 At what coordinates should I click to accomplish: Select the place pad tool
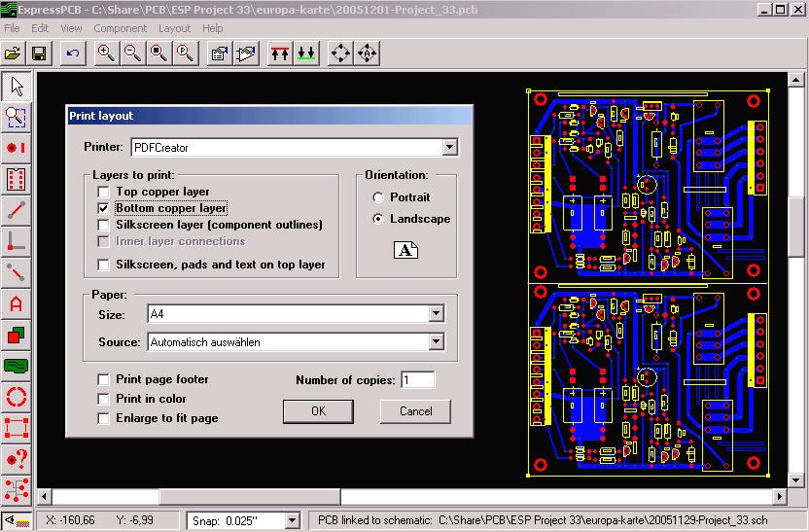pos(16,149)
